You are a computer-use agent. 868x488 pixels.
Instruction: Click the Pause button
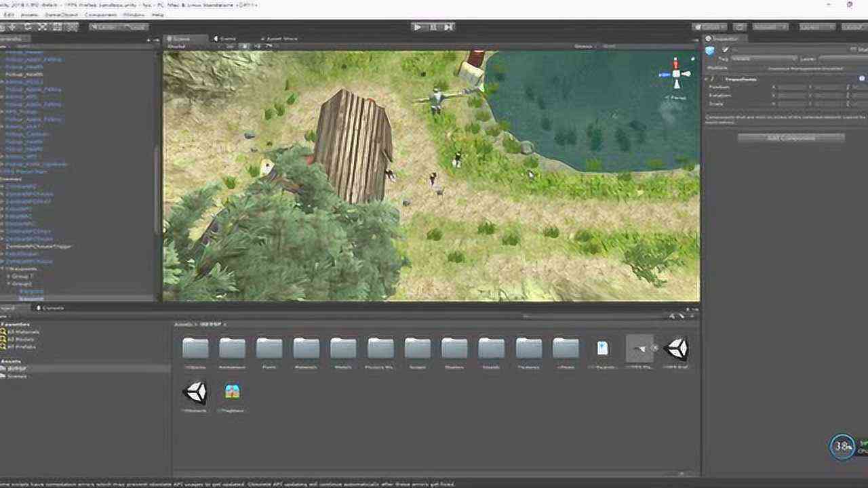click(x=433, y=27)
